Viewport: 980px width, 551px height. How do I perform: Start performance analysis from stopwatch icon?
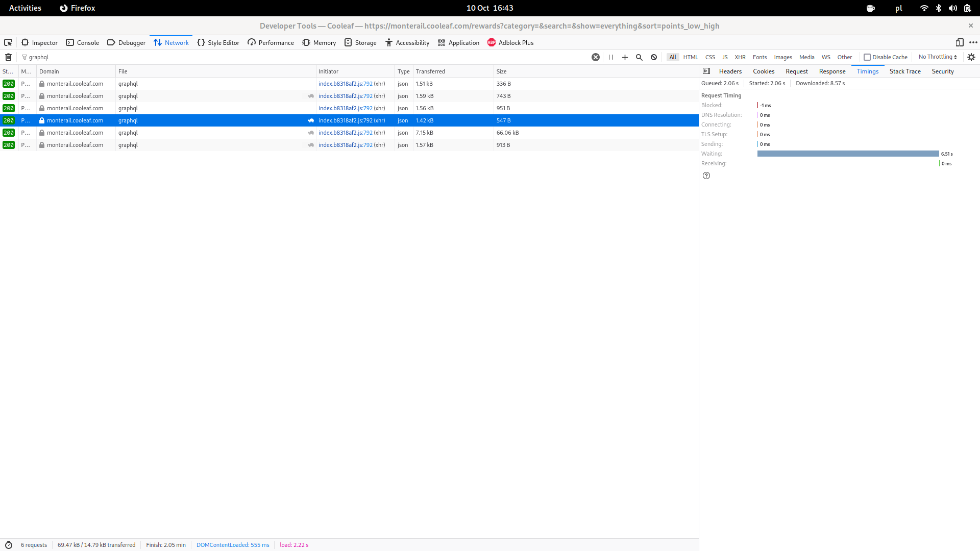[x=9, y=545]
